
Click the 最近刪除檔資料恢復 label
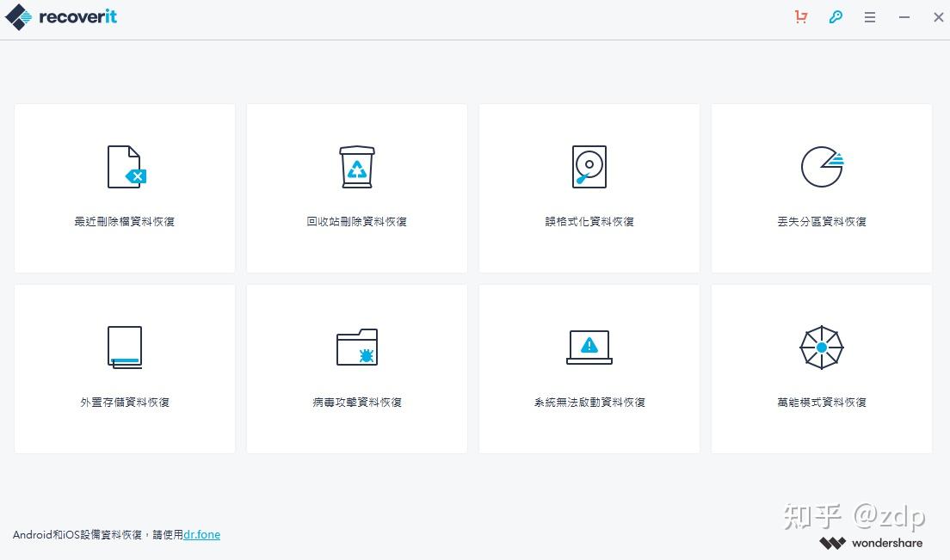[x=125, y=222]
